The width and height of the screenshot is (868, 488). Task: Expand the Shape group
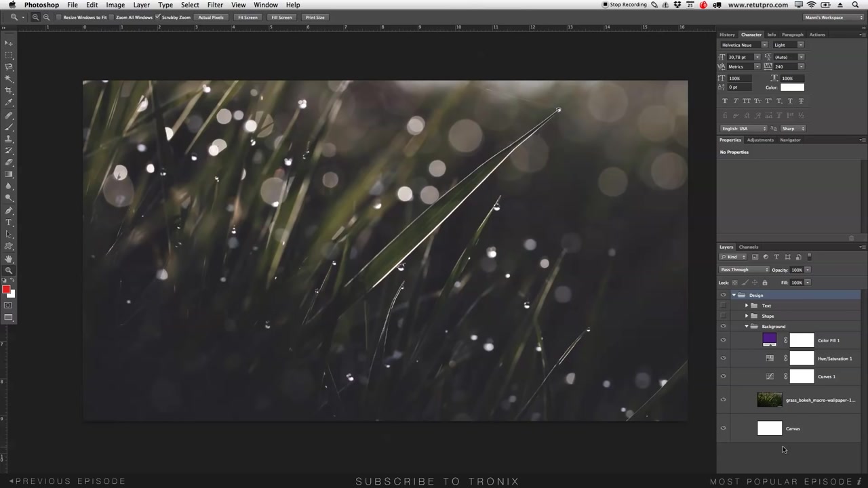pyautogui.click(x=747, y=316)
